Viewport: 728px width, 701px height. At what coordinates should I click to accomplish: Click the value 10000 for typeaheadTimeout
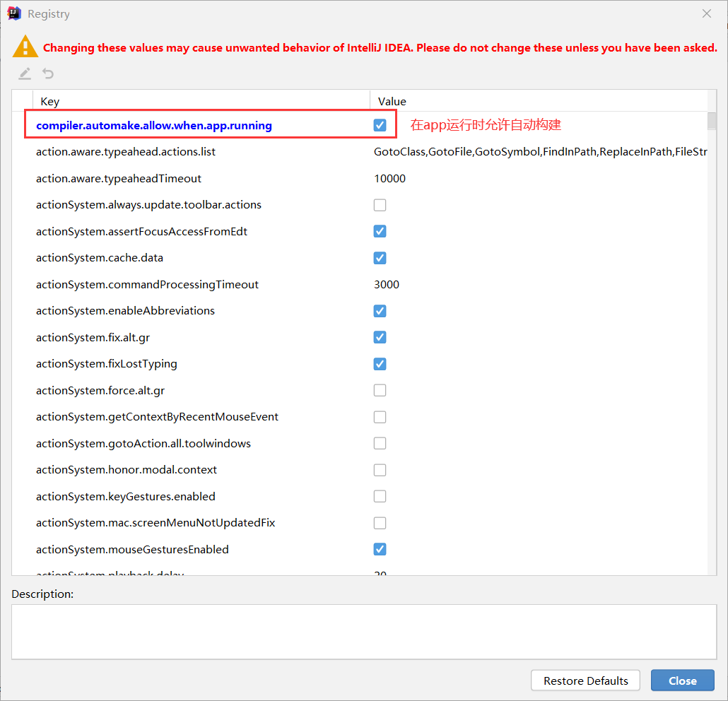[389, 179]
